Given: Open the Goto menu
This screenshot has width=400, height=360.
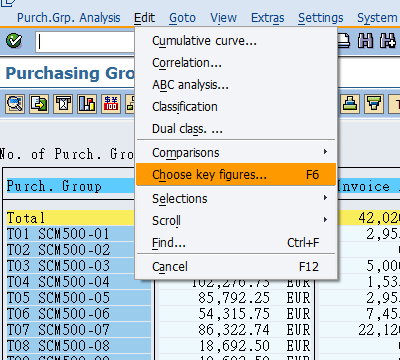Looking at the screenshot, I should tap(182, 18).
